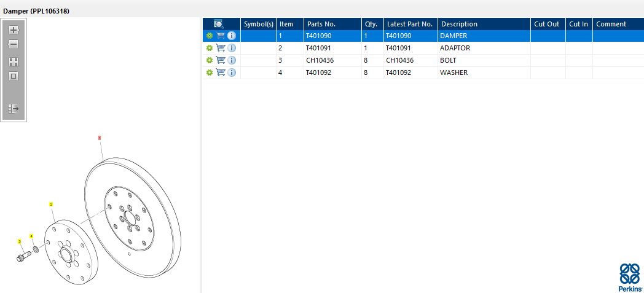The image size is (644, 293).
Task: Select the WASHER description cell
Action: pos(484,72)
